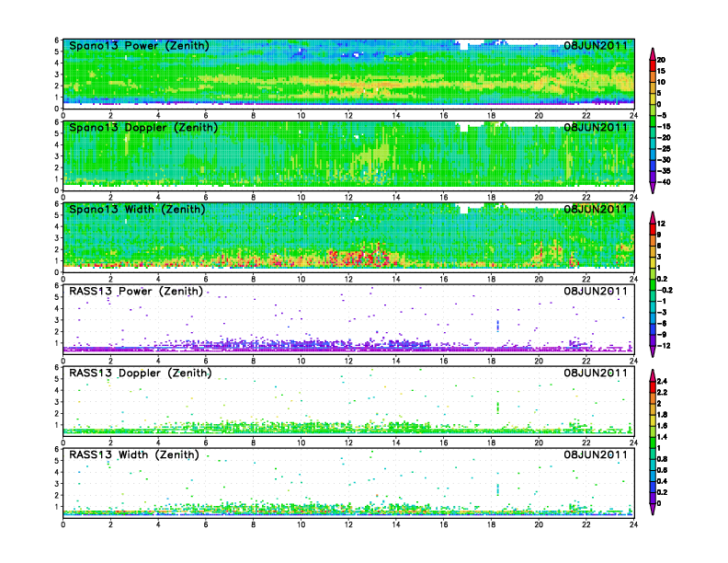Click the y-axis '3' tick of Spano13 Doppler plot

pyautogui.click(x=57, y=156)
